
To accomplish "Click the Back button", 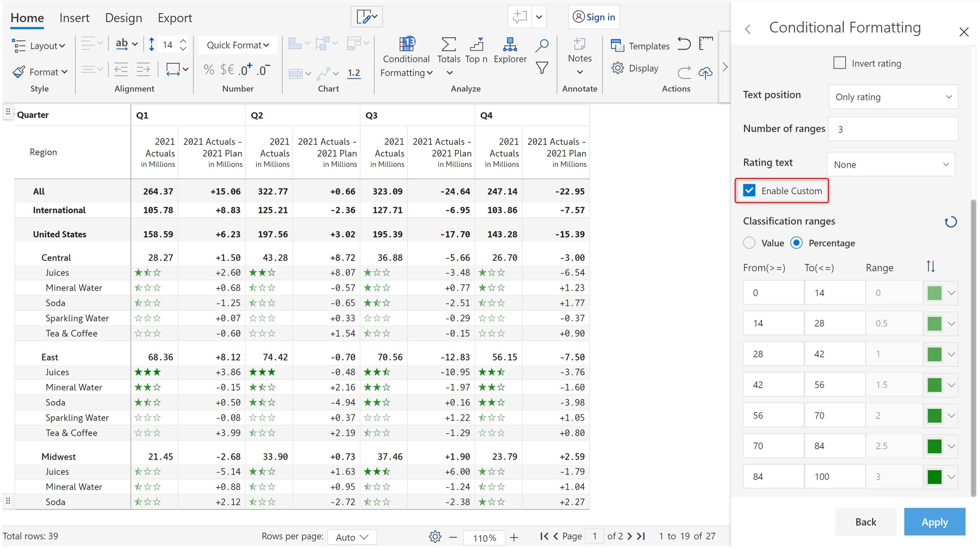I will point(865,522).
